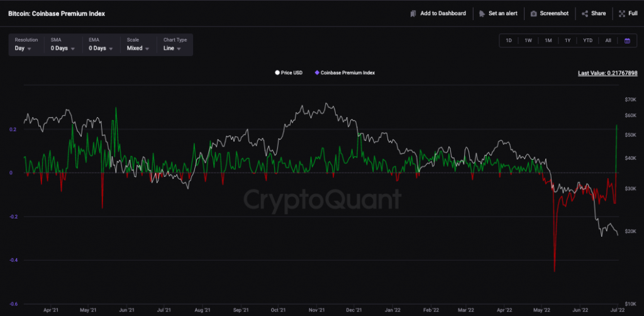Select the All time range tab
The height and width of the screenshot is (316, 644).
pyautogui.click(x=608, y=41)
